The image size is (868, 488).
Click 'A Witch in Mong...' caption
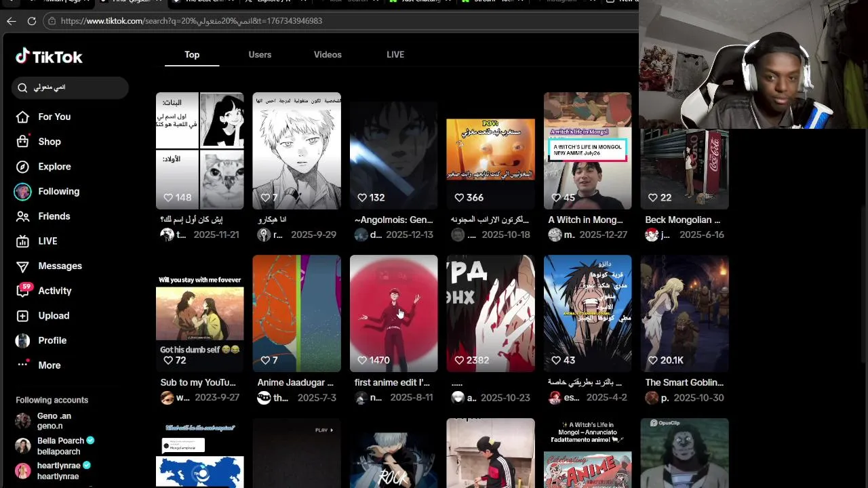click(585, 220)
